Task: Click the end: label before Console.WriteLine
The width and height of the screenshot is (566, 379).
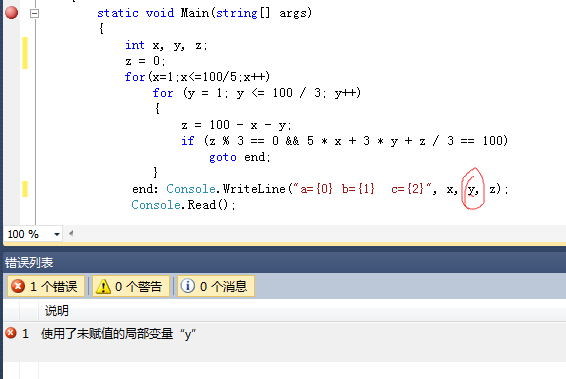Action: pos(145,189)
